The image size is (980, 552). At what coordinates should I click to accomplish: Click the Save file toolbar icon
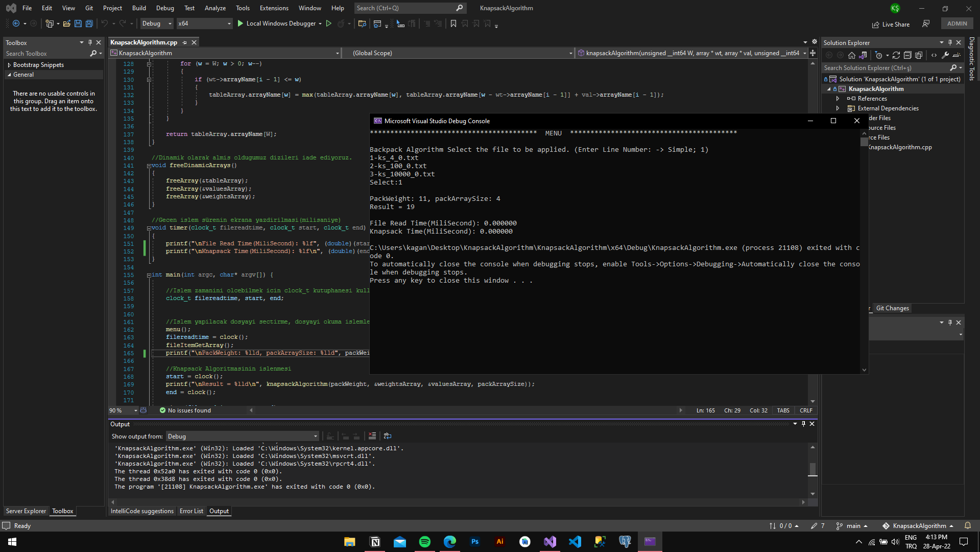pos(78,24)
